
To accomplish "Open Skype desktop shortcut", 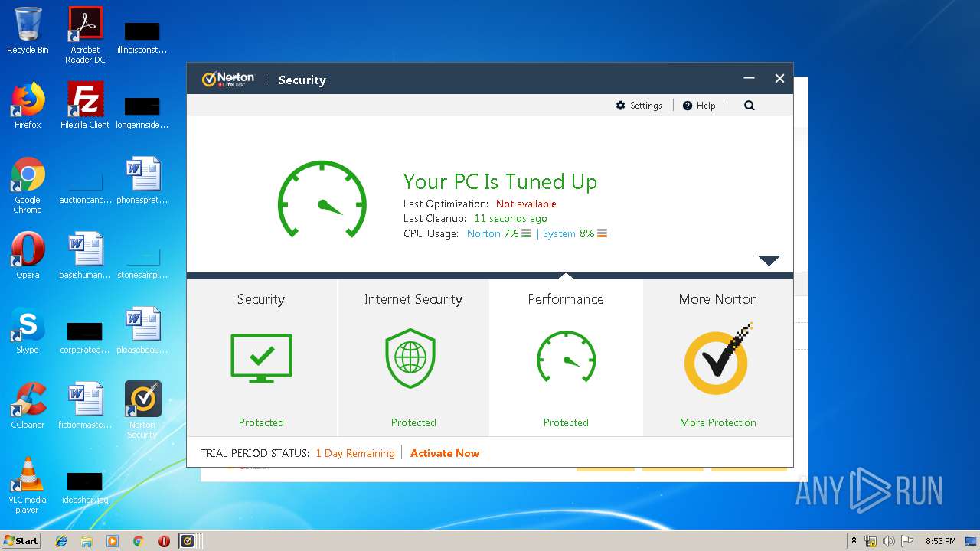I will coord(28,331).
